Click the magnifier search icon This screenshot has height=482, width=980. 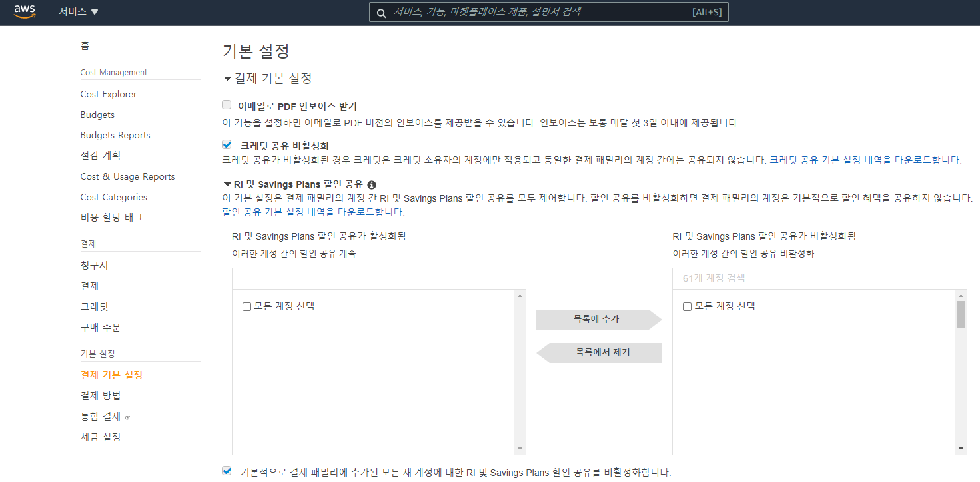click(381, 13)
